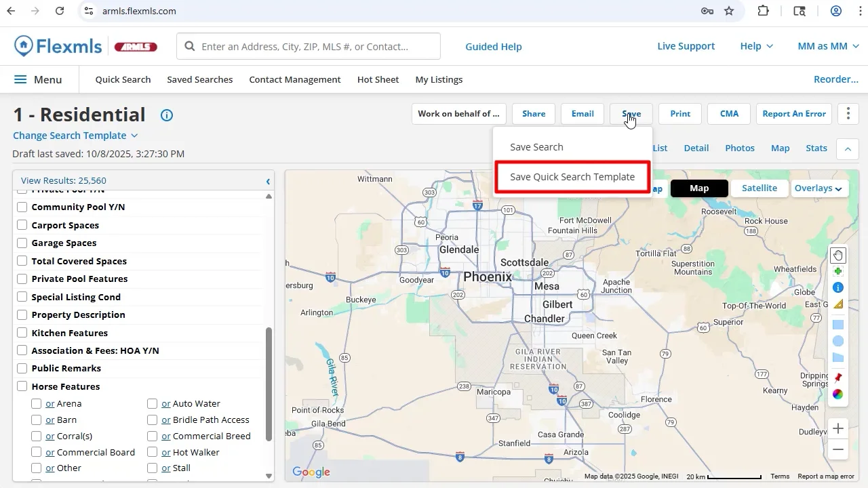Expand the Overlays dropdown

(819, 188)
